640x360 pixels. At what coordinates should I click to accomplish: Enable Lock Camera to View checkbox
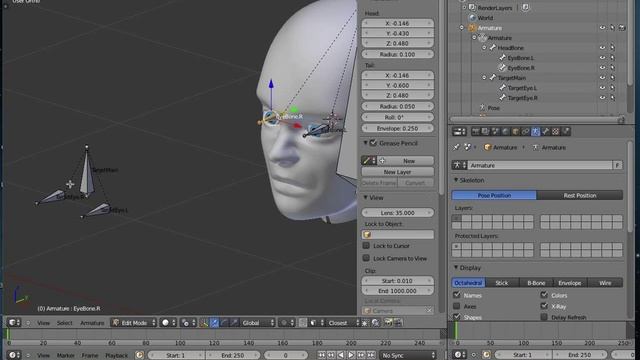click(x=366, y=258)
